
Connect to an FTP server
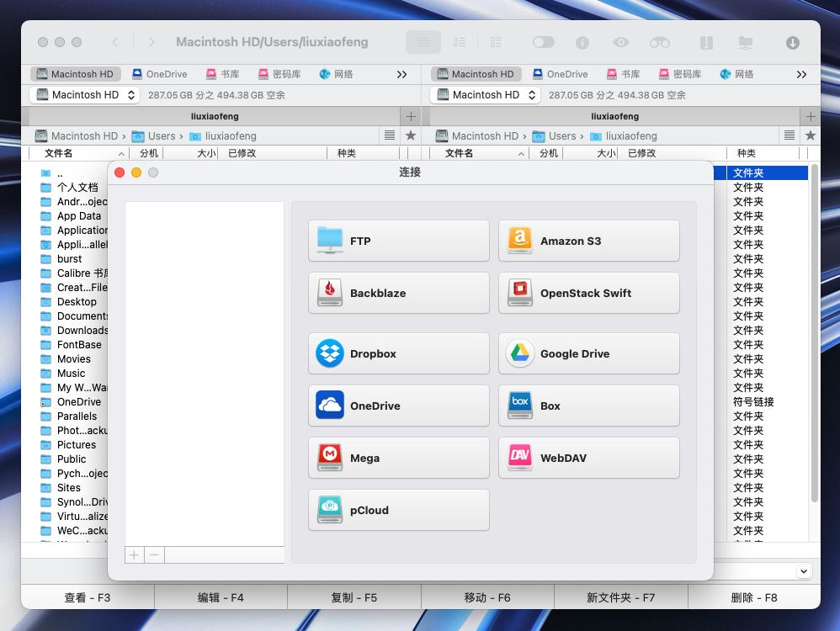(399, 241)
